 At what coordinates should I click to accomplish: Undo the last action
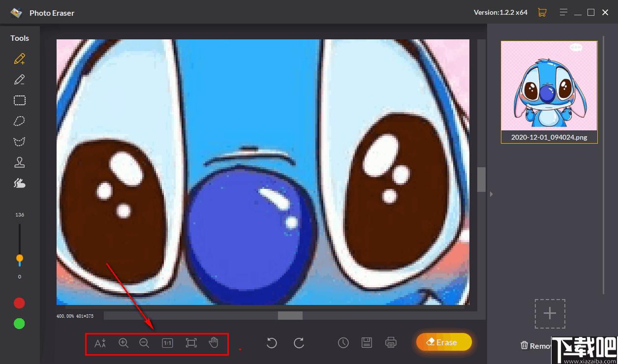[x=272, y=343]
